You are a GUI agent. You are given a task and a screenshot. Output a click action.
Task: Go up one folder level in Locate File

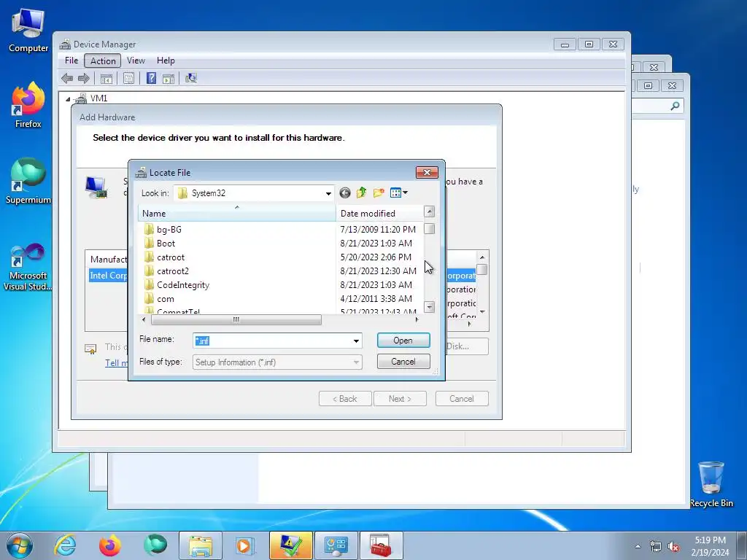click(x=362, y=192)
